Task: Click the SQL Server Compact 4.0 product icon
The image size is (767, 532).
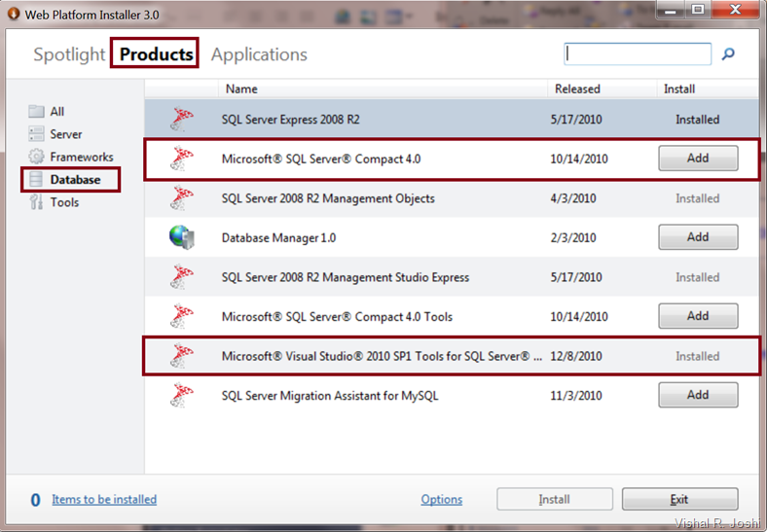Action: tap(182, 159)
